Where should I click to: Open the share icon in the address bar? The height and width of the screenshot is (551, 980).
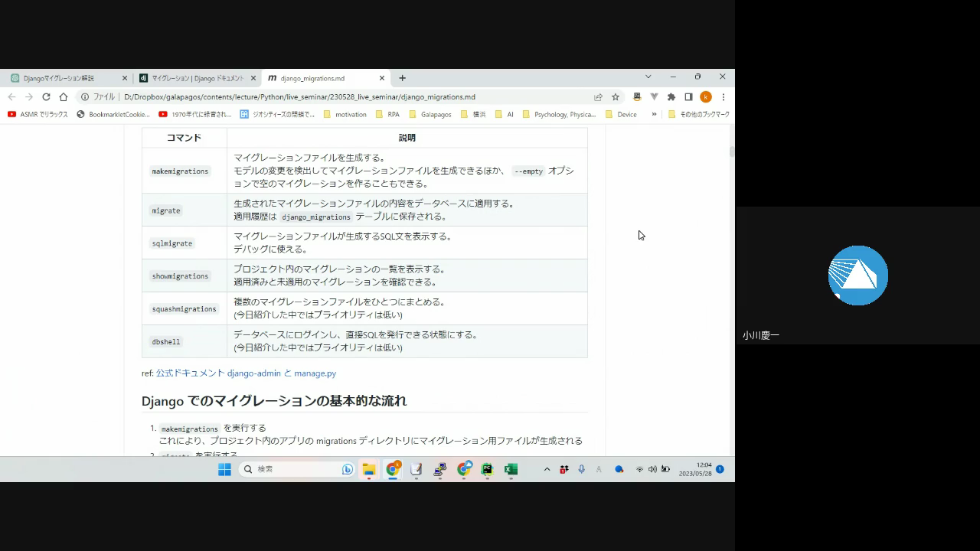click(598, 97)
